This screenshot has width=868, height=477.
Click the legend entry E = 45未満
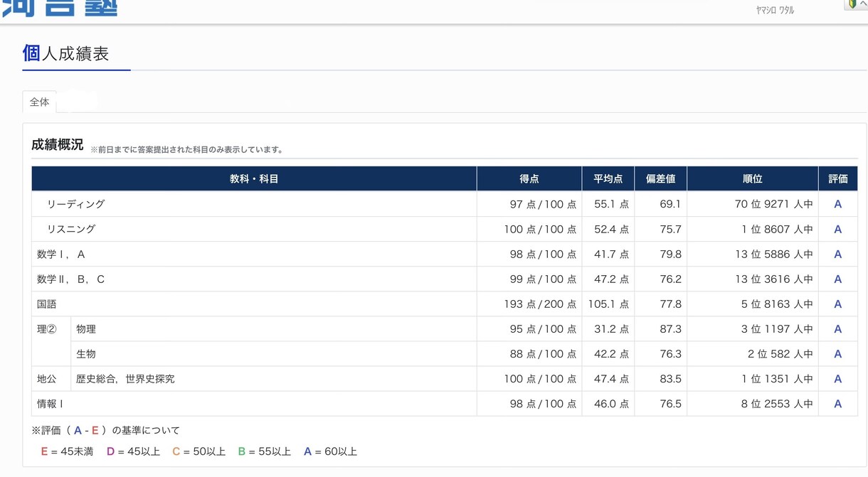67,451
